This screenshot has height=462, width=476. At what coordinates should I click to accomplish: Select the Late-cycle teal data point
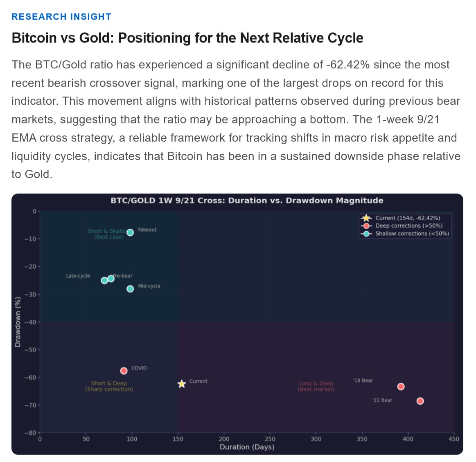coord(104,280)
